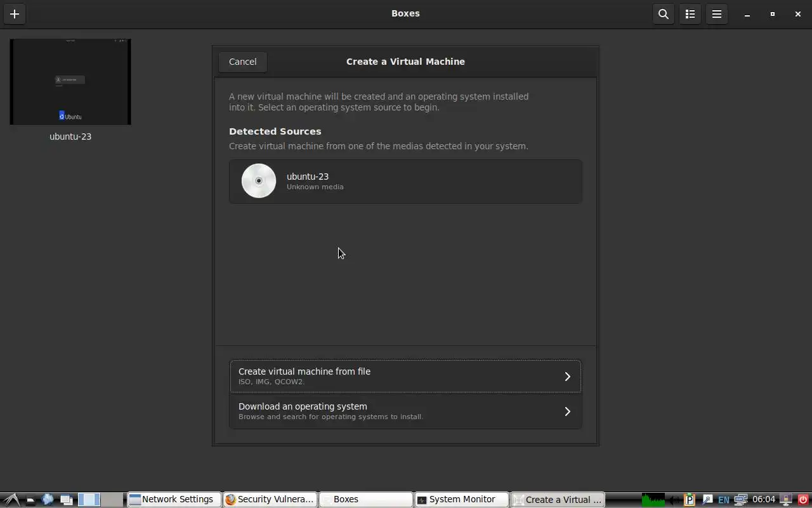Select Download an operating system
Image resolution: width=812 pixels, height=508 pixels.
coord(405,411)
